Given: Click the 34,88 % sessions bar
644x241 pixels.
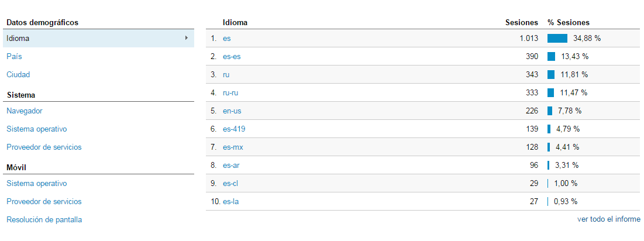Looking at the screenshot, I should [557, 39].
